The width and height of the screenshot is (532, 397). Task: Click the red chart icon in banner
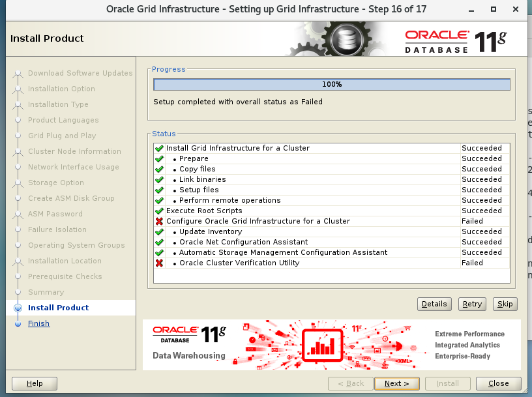322,346
